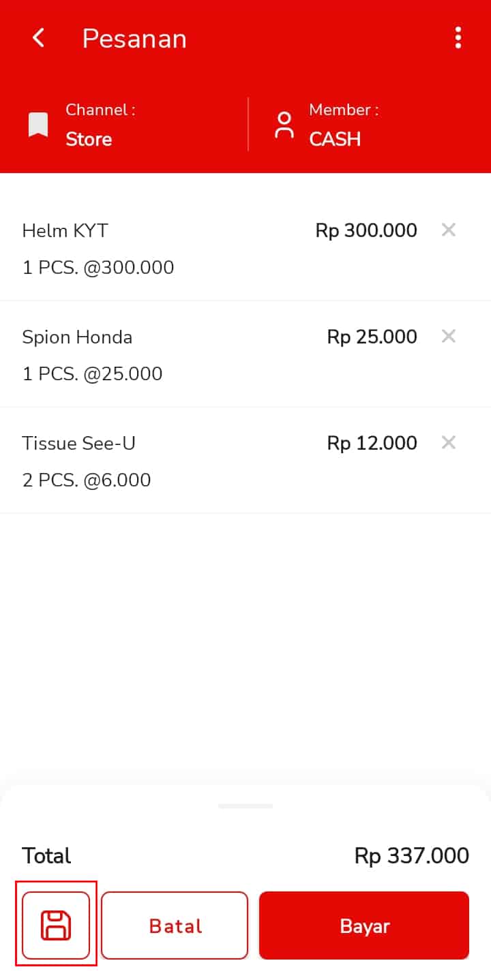Tap the Total Rp 337.000 amount
Screen dimensions: 491x980
coord(411,856)
